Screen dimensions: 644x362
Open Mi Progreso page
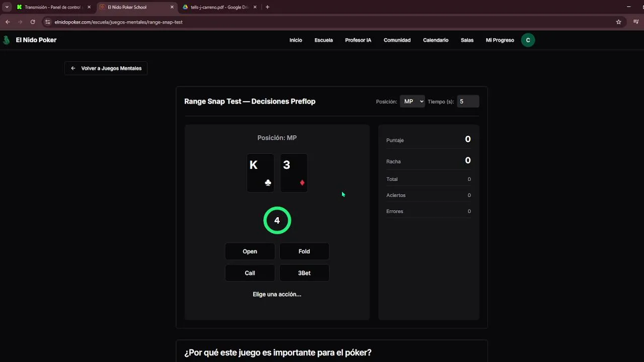pyautogui.click(x=500, y=40)
